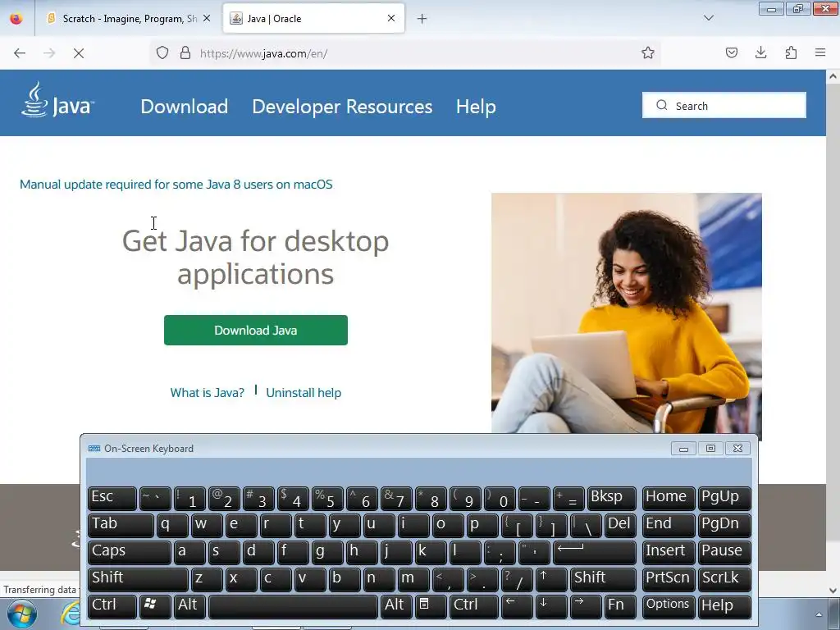Image resolution: width=840 pixels, height=630 pixels.
Task: Open a new browser tab
Action: 422,19
